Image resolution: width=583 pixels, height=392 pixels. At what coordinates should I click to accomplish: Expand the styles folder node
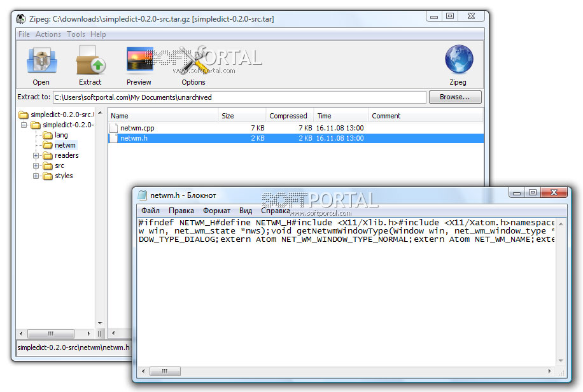[36, 176]
